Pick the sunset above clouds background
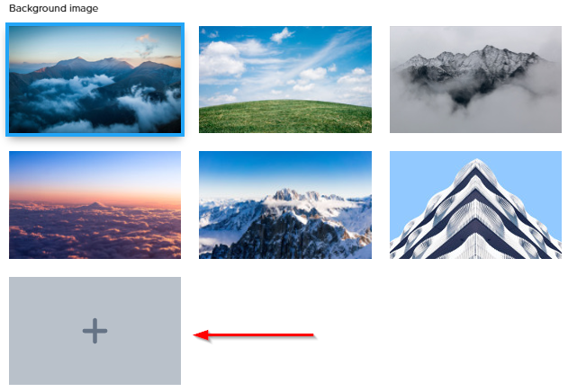The width and height of the screenshot is (568, 392). 95,205
